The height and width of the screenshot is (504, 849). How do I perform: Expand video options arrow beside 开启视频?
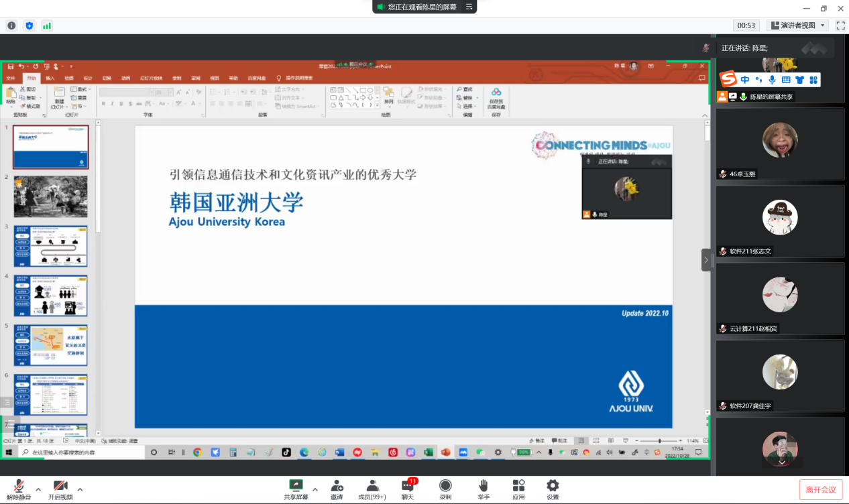click(80, 489)
